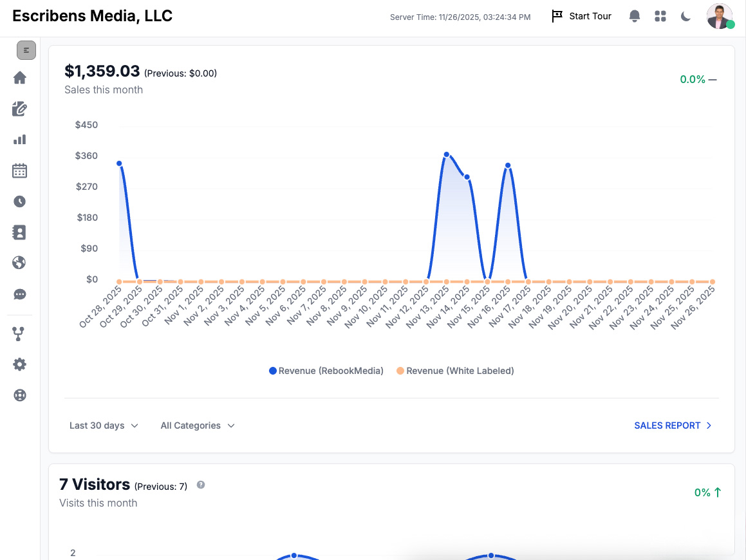Toggle Revenue (RebookMedia) legend series
Screen dimensions: 746x560
326,371
